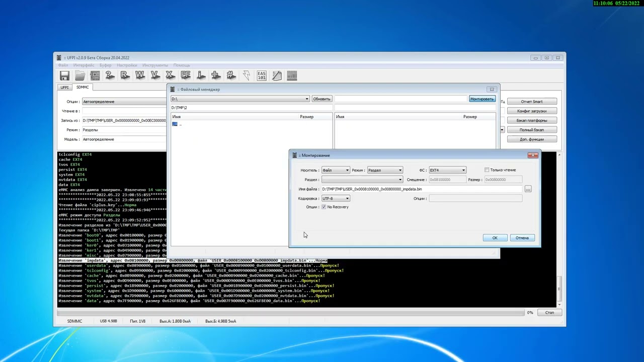
Task: Close the Файловый менеджер window
Action: coord(492,89)
